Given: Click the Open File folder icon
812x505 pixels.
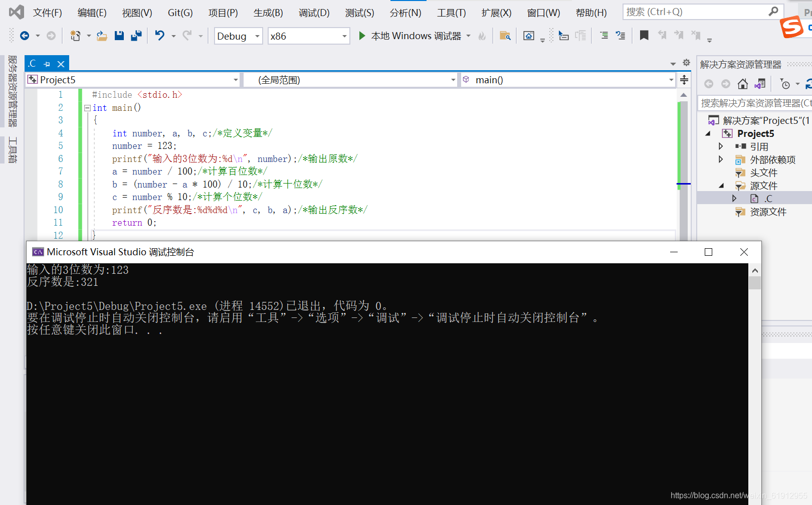Looking at the screenshot, I should coord(102,36).
